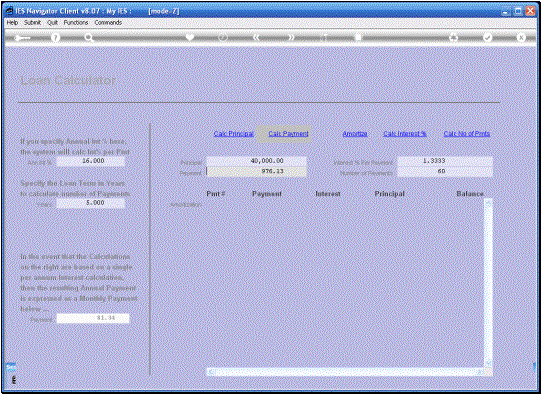
Task: Click the Loan Calculator heading
Action: tap(68, 80)
